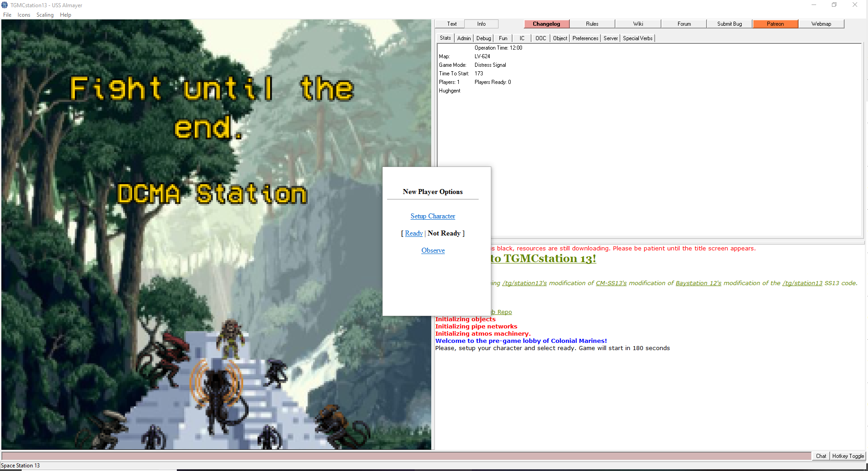Click the command input bar
Viewport: 868px width, 471px height.
point(406,456)
